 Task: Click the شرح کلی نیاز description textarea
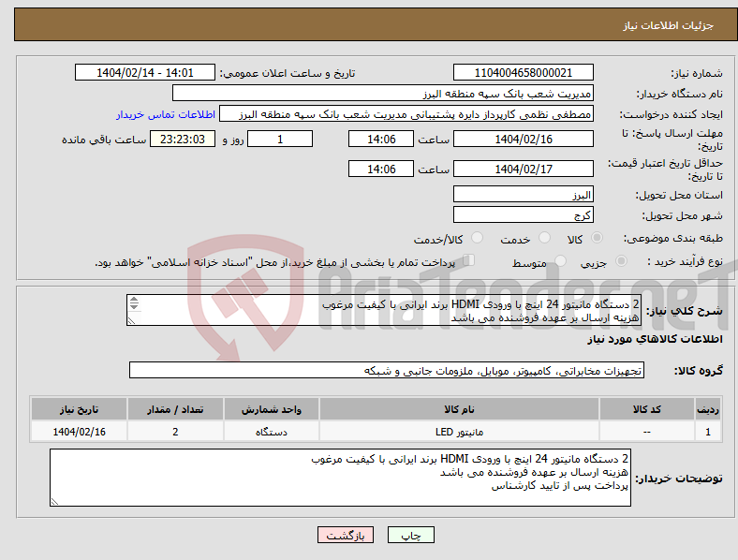pyautogui.click(x=384, y=310)
